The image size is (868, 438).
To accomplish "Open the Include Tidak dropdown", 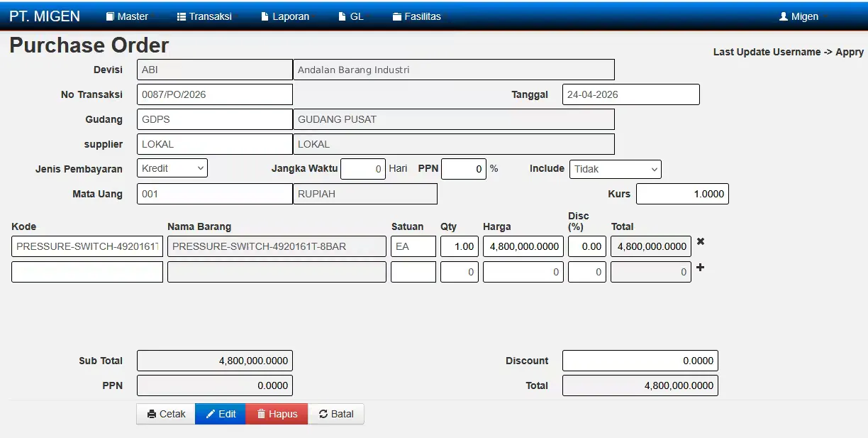I will (x=616, y=169).
